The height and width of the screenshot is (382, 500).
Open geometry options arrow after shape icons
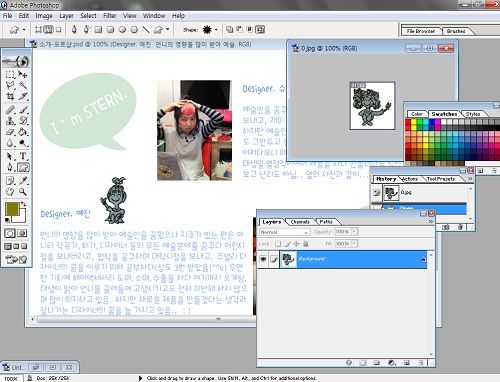(x=167, y=30)
